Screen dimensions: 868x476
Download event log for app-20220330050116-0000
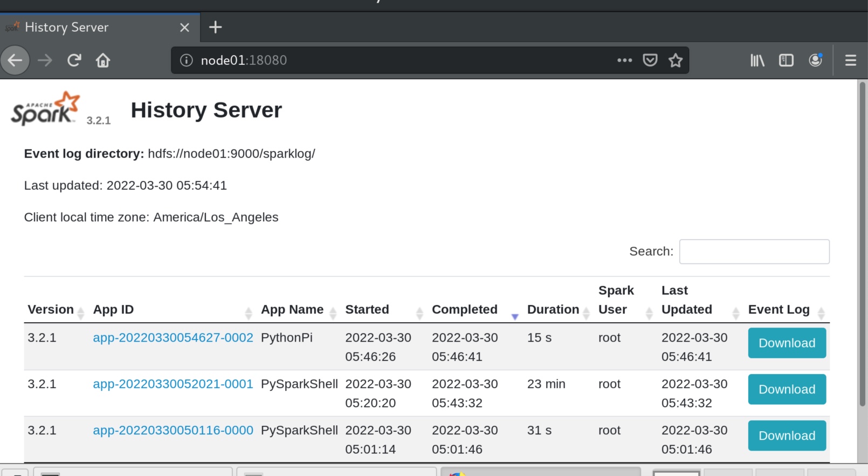787,436
